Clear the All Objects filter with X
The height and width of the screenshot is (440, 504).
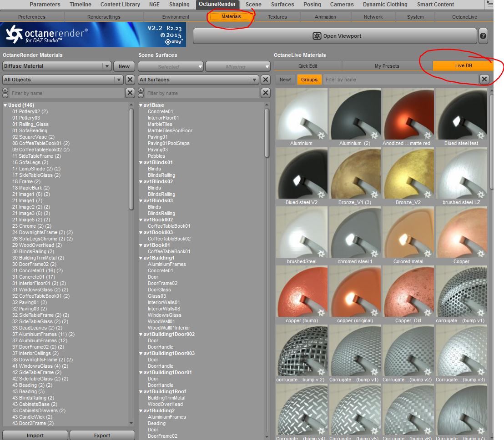(130, 80)
